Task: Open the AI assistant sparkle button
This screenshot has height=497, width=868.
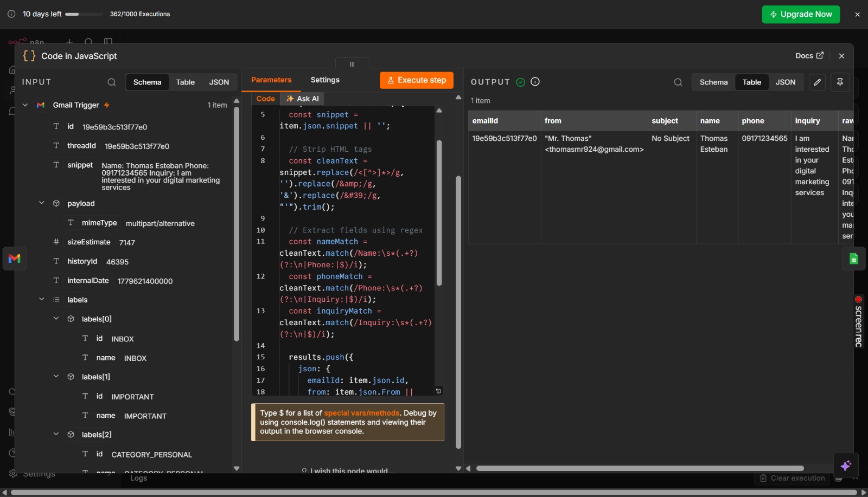Action: pyautogui.click(x=846, y=466)
